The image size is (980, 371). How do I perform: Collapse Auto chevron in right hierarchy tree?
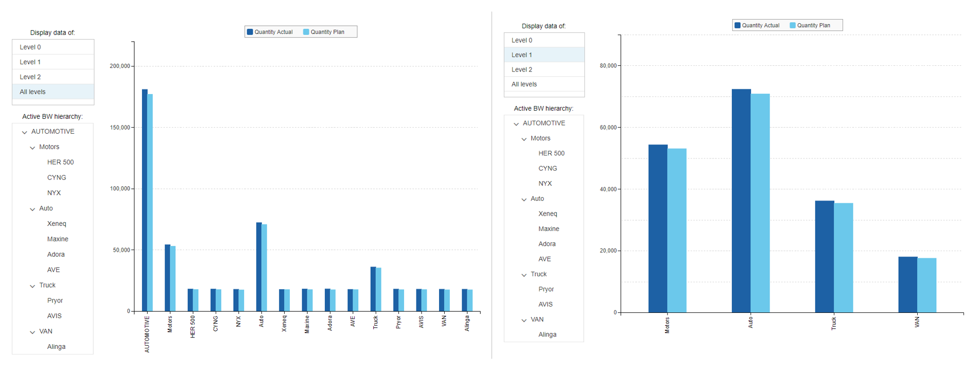(x=524, y=199)
